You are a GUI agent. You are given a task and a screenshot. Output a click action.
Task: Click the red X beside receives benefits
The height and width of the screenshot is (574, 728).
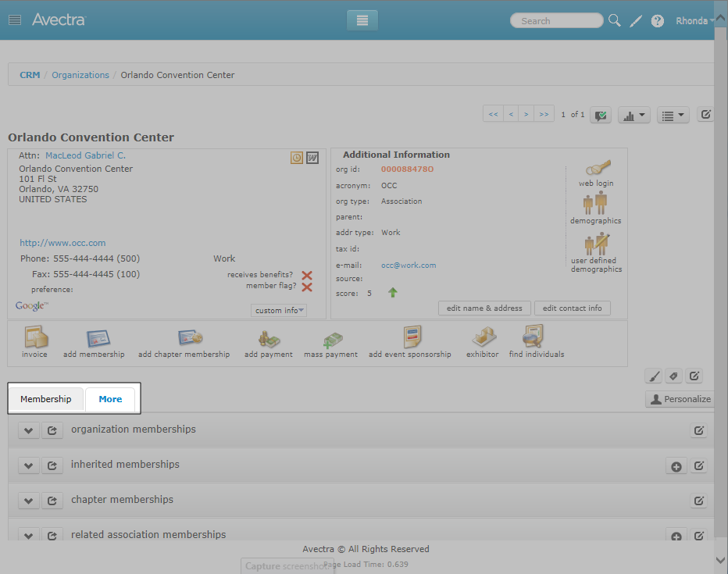(307, 275)
